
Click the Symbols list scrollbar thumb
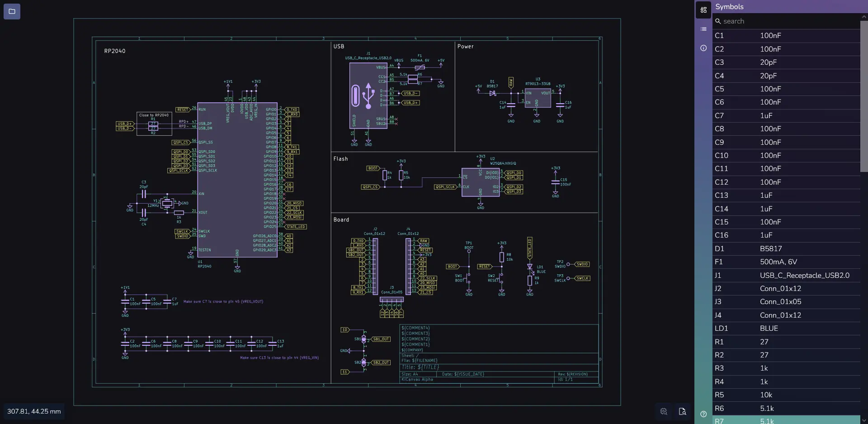pyautogui.click(x=864, y=96)
